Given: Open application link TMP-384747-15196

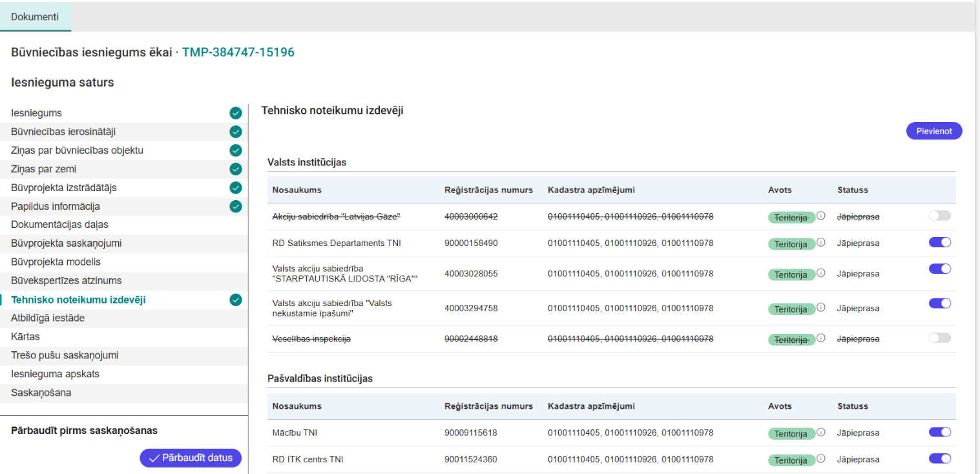Looking at the screenshot, I should pyautogui.click(x=238, y=52).
